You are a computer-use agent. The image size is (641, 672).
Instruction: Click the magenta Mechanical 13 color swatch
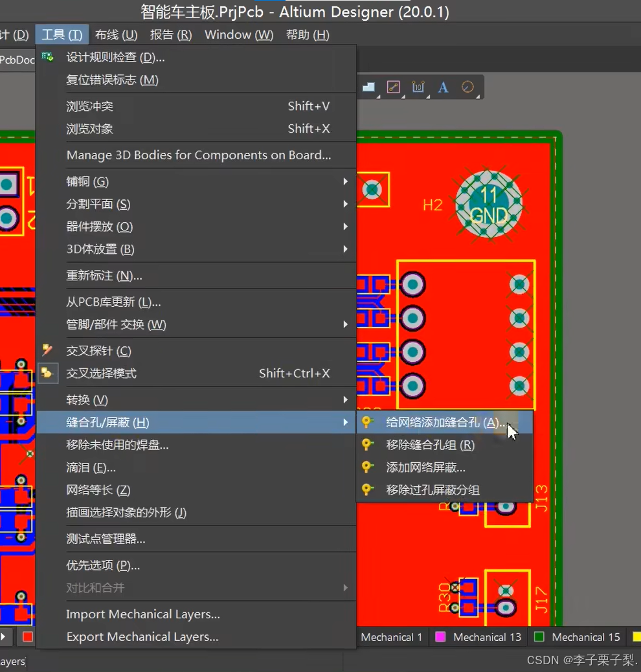click(x=440, y=637)
